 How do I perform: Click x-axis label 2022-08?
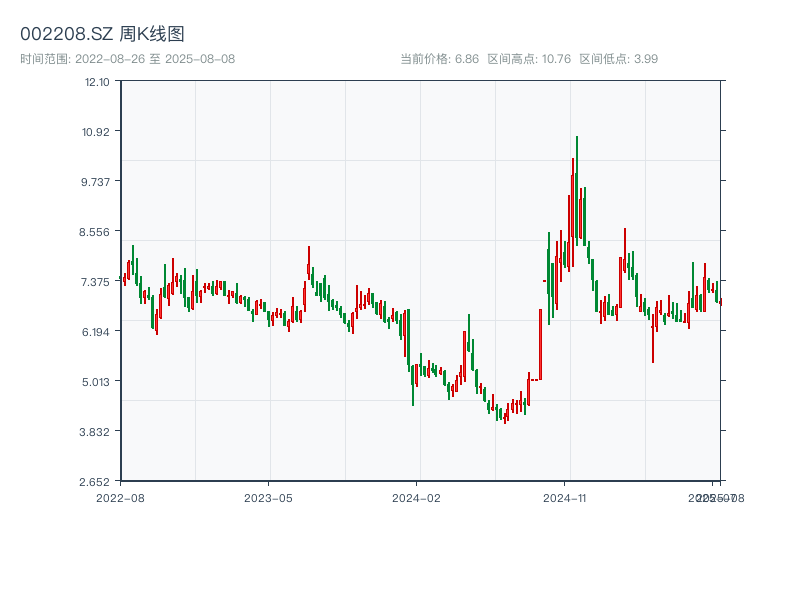click(x=120, y=498)
